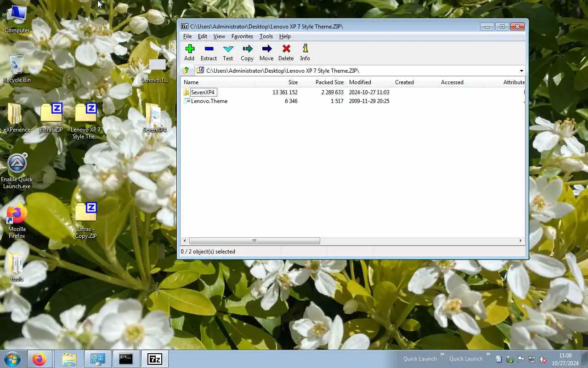
Task: Open Windows Explorer from the taskbar
Action: click(x=69, y=359)
